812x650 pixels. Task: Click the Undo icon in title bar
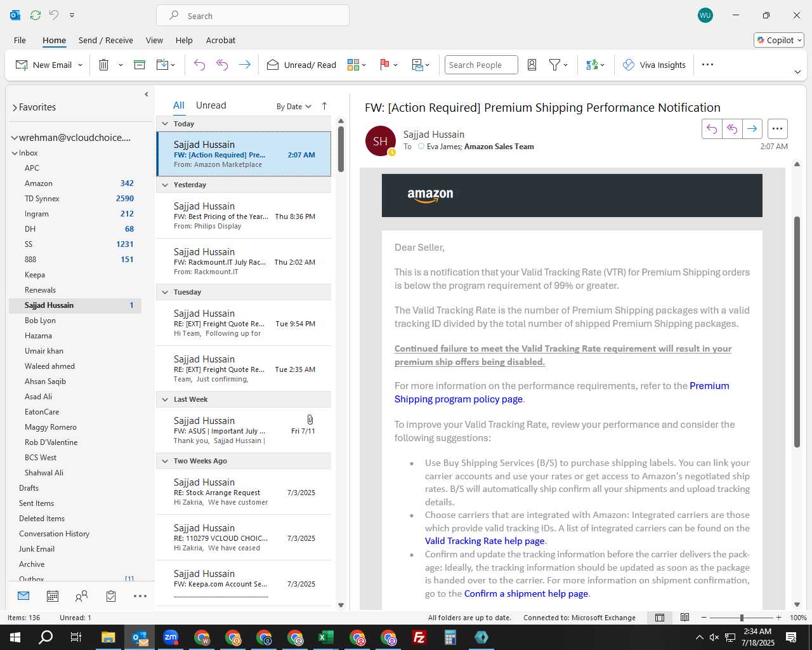point(54,15)
